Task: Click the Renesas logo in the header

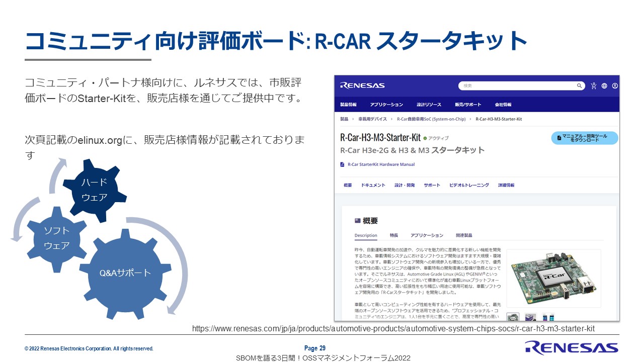Action: coord(362,85)
